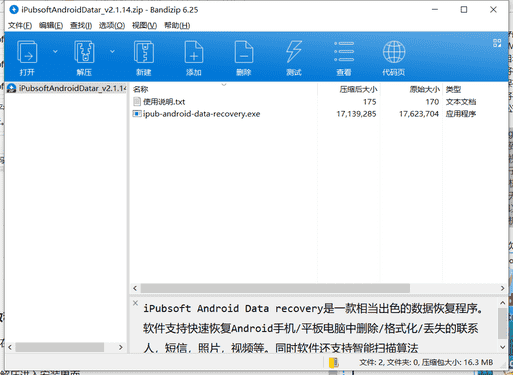Screen dimensions: 513x375
Task: Click the 添加 (Add) file icon
Action: click(x=194, y=52)
